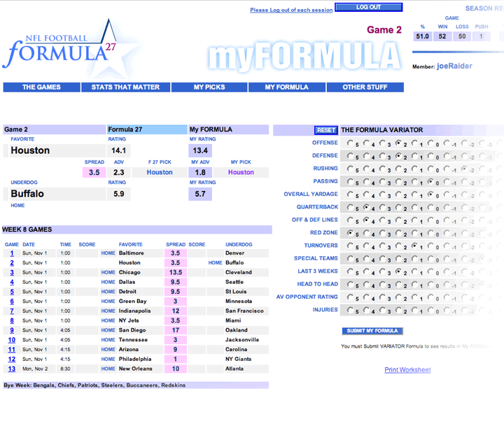
Task: Set RED ZONE weight to 4
Action: coord(366,233)
